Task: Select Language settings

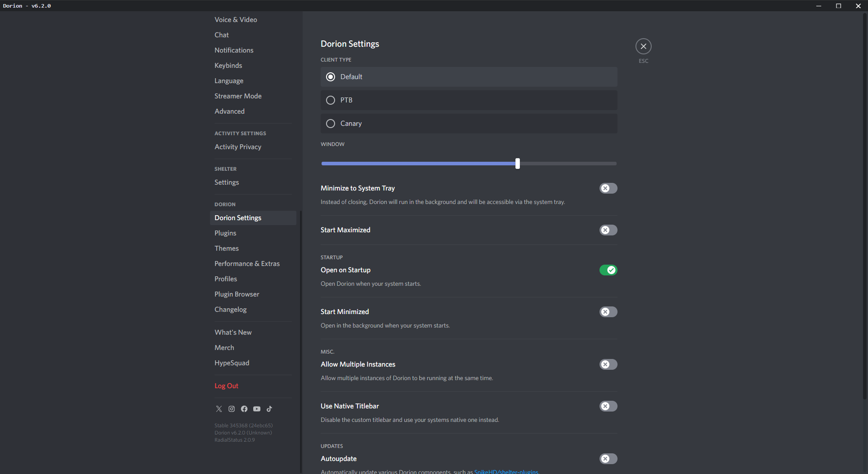Action: 253,81
